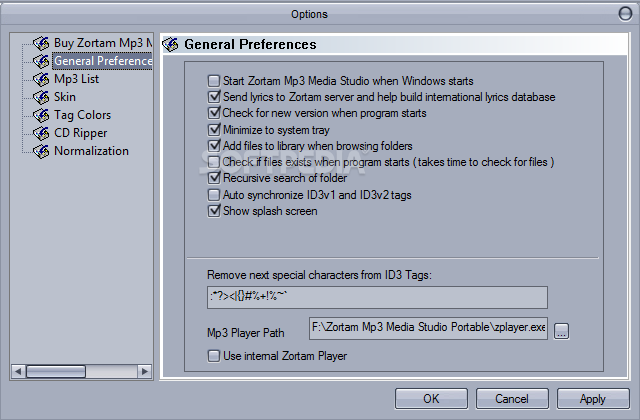640x420 pixels.
Task: Select Tag Colors in options tree
Action: (82, 115)
